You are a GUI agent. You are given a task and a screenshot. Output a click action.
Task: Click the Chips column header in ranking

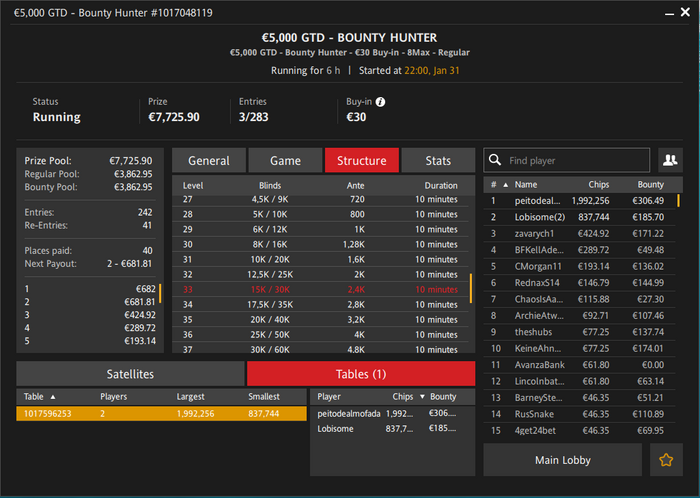pyautogui.click(x=598, y=184)
